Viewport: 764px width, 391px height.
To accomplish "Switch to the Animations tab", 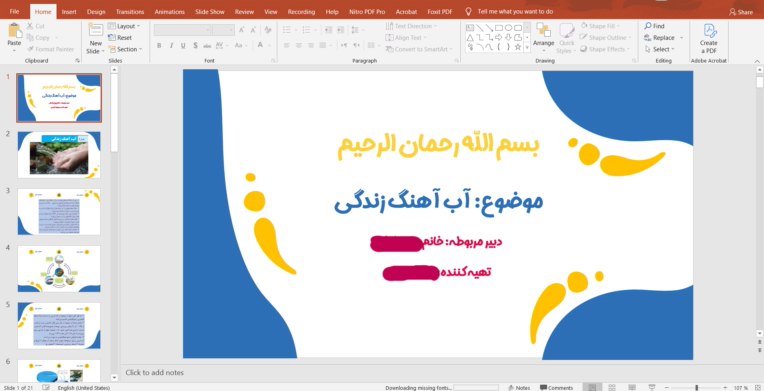I will [170, 12].
